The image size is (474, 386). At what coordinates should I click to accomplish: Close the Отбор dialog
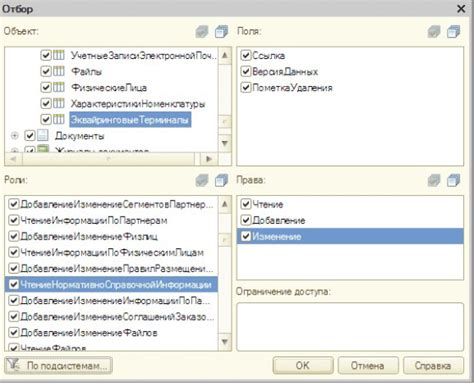461,9
